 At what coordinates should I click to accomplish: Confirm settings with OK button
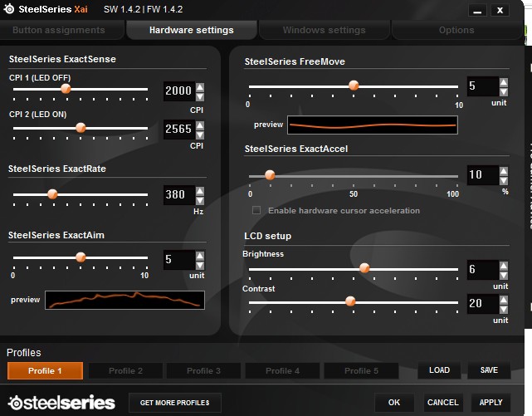394,403
